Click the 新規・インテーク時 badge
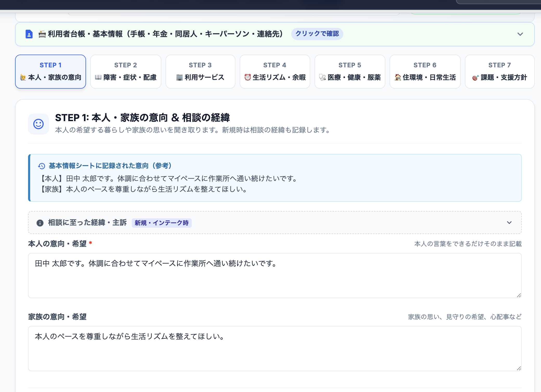The width and height of the screenshot is (541, 392). tap(162, 223)
